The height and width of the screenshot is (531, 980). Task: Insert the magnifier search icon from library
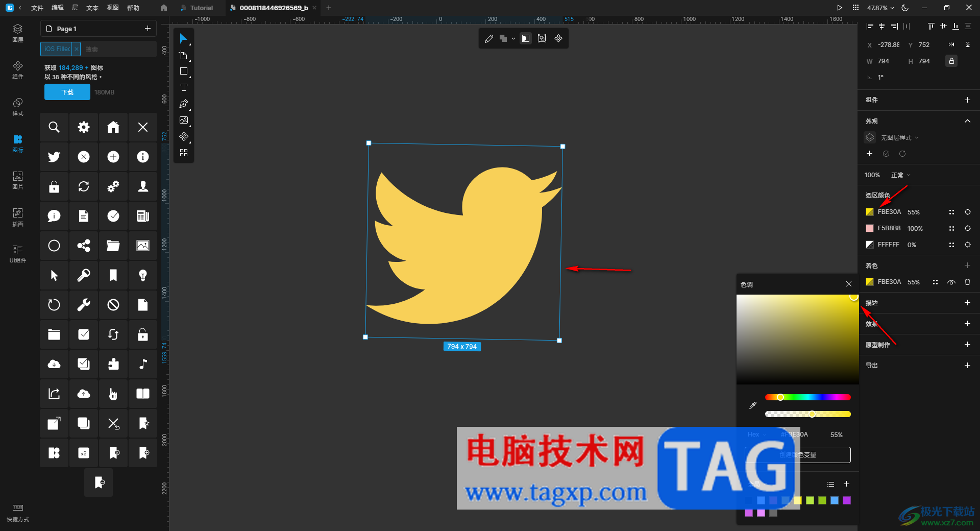tap(54, 127)
